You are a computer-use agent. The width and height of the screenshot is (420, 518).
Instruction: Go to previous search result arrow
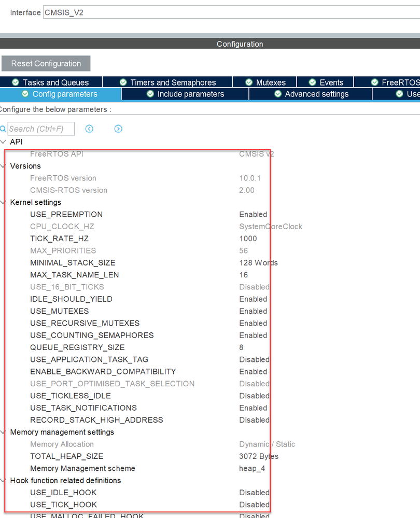click(89, 129)
